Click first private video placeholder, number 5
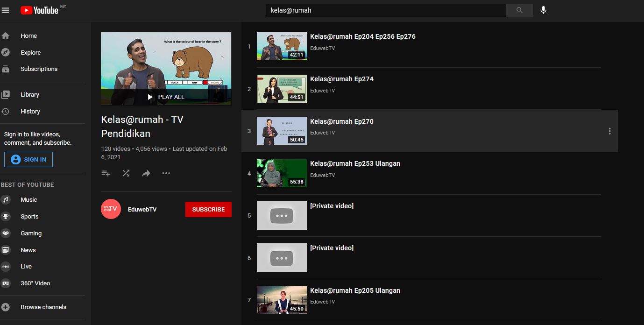 (282, 215)
